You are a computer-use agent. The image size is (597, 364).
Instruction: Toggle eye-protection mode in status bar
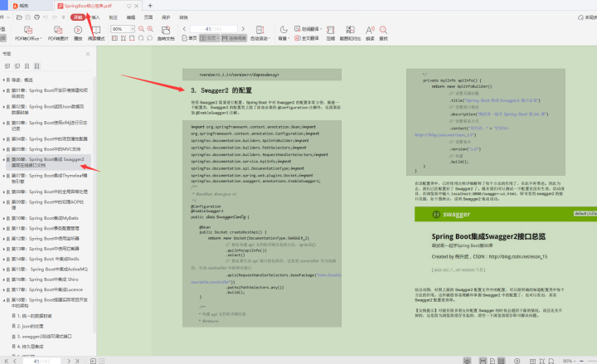(467, 361)
